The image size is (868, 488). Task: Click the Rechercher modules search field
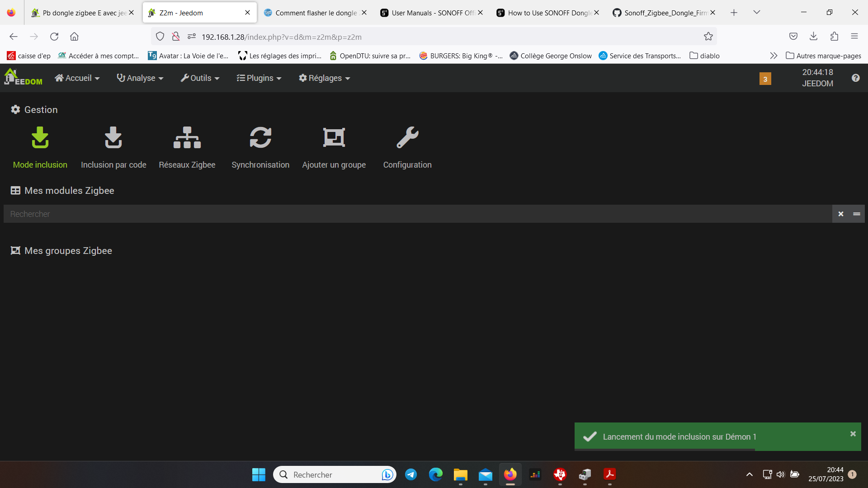(x=416, y=214)
